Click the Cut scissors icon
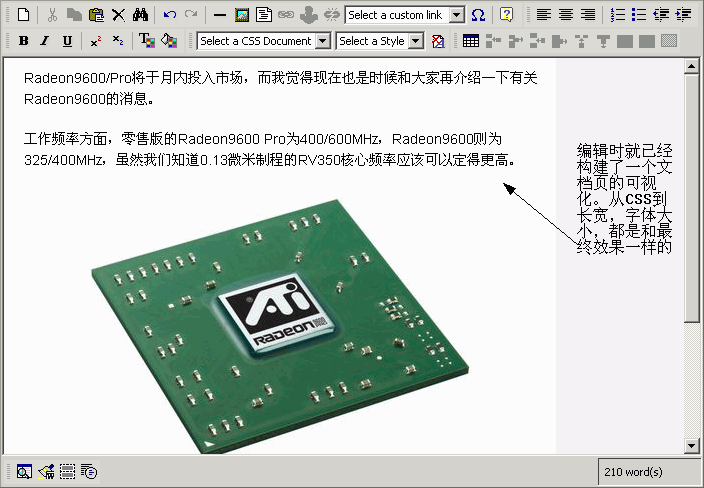704x488 pixels. tap(52, 15)
